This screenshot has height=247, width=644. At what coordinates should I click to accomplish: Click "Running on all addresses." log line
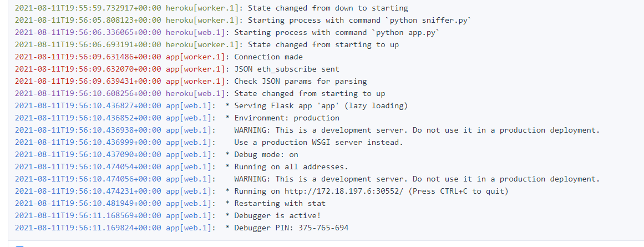pyautogui.click(x=291, y=167)
